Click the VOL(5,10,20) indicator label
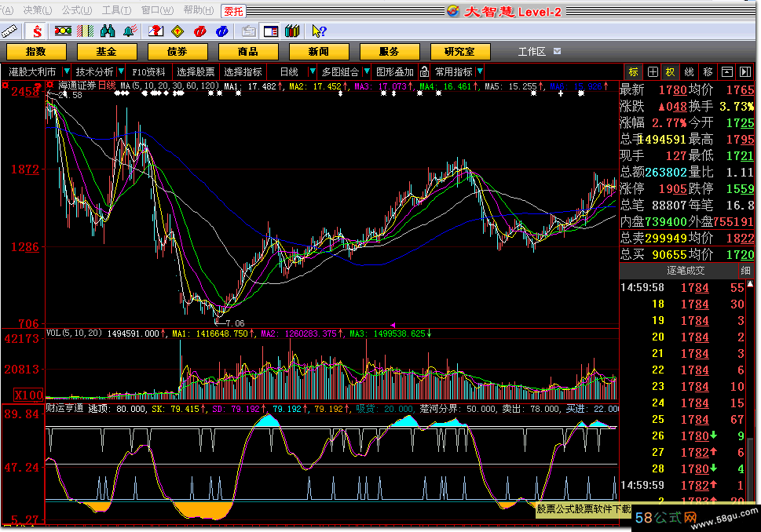Image resolution: width=761 pixels, height=532 pixels. (75, 333)
